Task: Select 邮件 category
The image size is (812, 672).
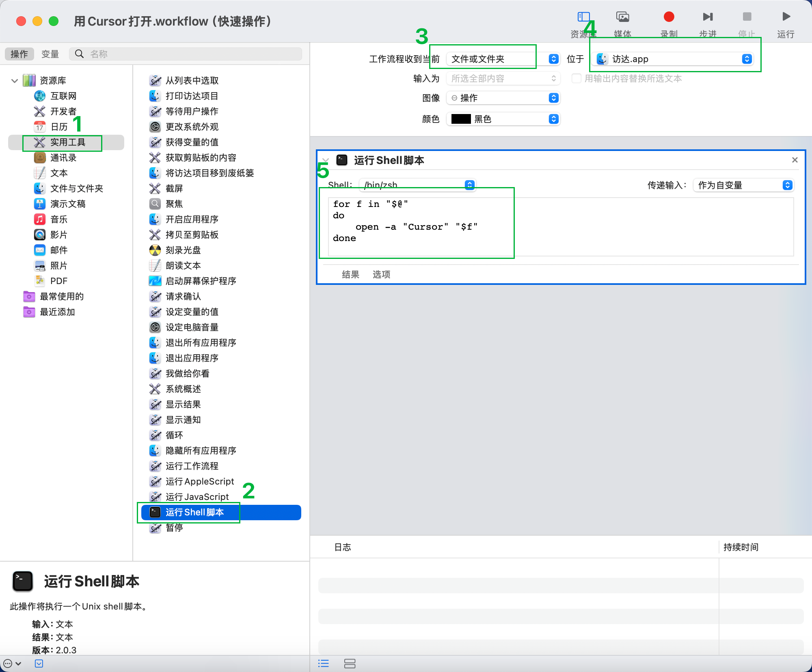Action: coord(59,250)
